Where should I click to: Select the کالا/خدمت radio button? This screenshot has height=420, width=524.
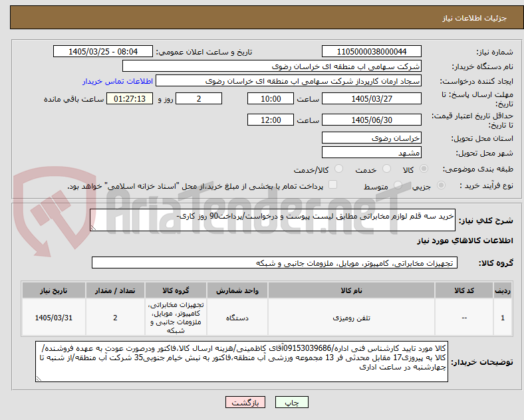(x=338, y=169)
